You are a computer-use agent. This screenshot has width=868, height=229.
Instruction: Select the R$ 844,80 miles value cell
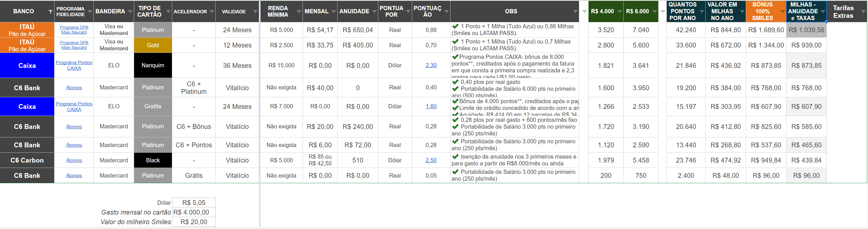click(x=726, y=30)
